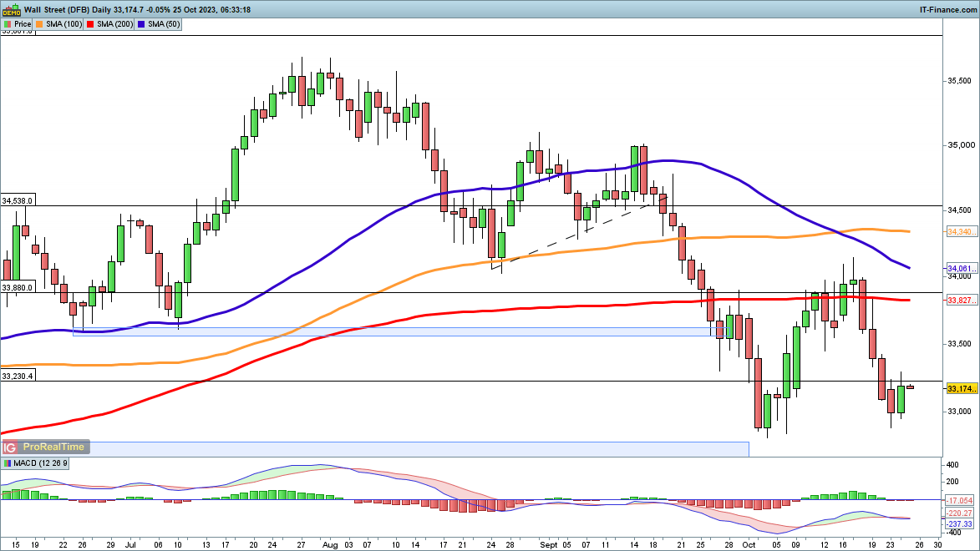Visit the IT-Finance.com link

[948, 9]
